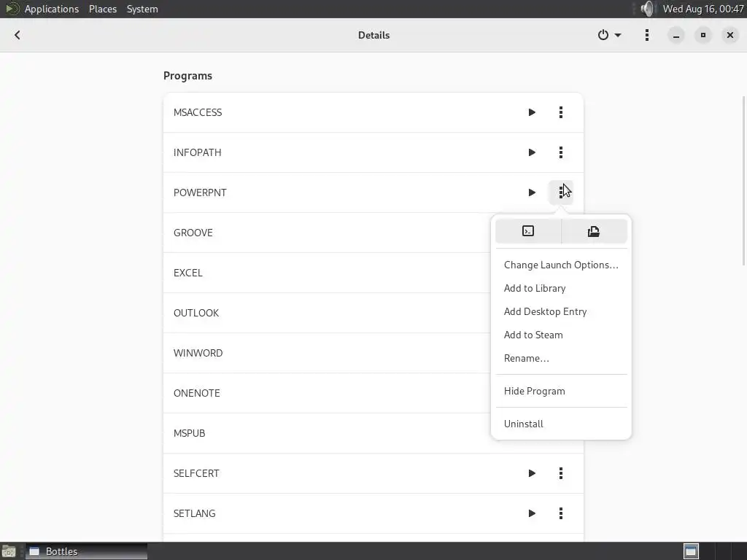Select the ONENOTE program row
Screen dimensions: 747x560
pos(373,393)
